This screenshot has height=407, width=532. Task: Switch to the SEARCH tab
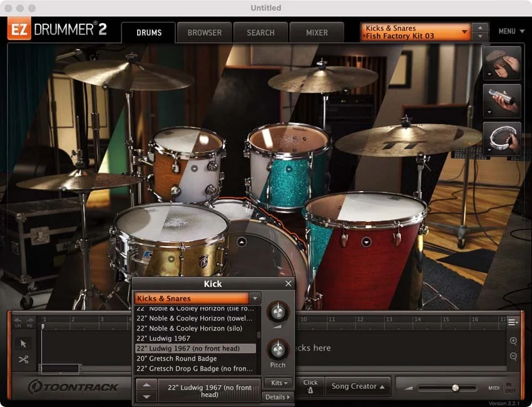point(260,33)
